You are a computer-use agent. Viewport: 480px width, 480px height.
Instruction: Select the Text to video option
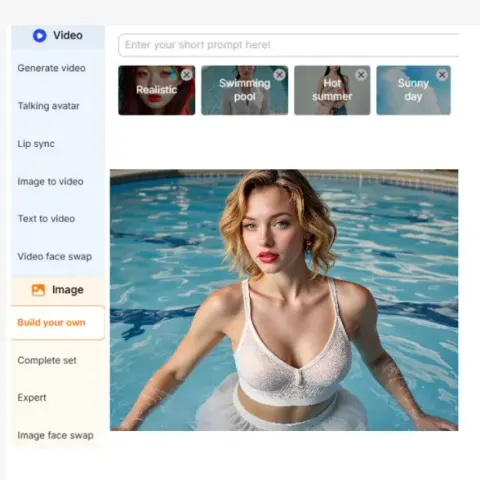(x=46, y=219)
